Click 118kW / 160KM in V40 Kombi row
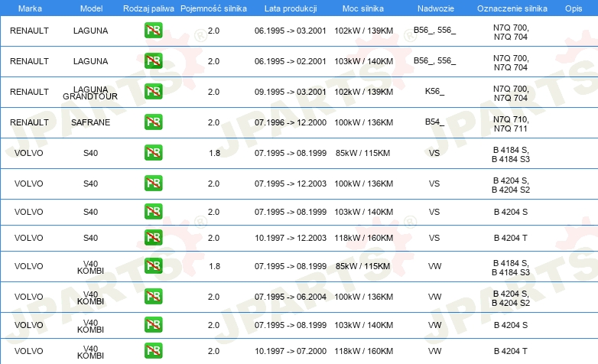Image resolution: width=598 pixels, height=364 pixels. coord(363,351)
